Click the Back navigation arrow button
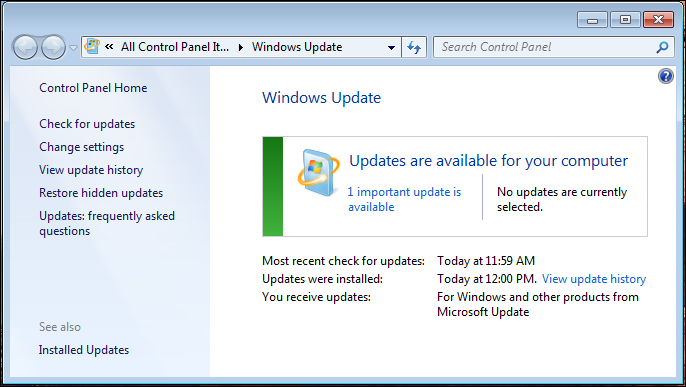Viewport: 686px width, 387px height. [25, 47]
